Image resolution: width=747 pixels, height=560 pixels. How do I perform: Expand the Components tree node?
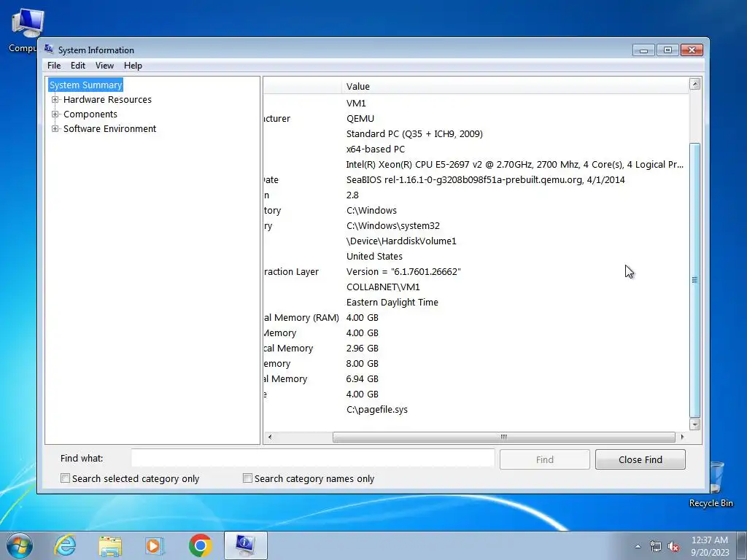[x=55, y=114]
